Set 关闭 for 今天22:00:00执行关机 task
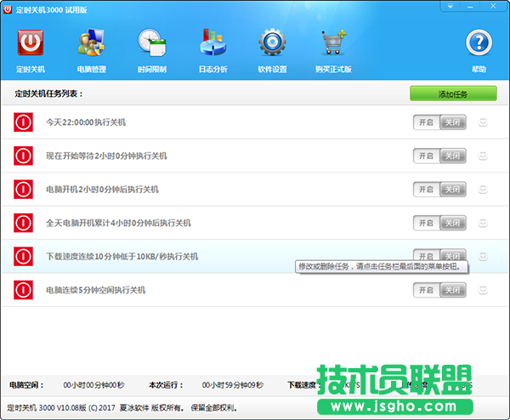Image resolution: width=510 pixels, height=420 pixels. click(x=453, y=122)
